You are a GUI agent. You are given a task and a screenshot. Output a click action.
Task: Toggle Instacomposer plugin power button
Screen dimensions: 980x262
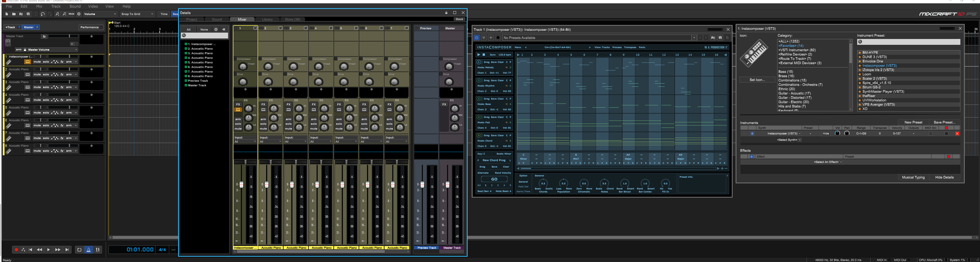coord(476,38)
